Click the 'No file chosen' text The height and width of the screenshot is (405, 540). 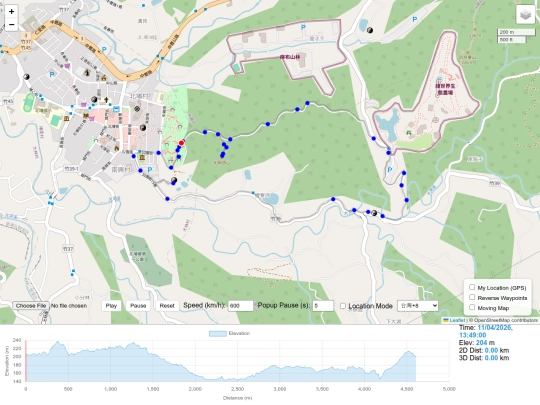pos(69,306)
